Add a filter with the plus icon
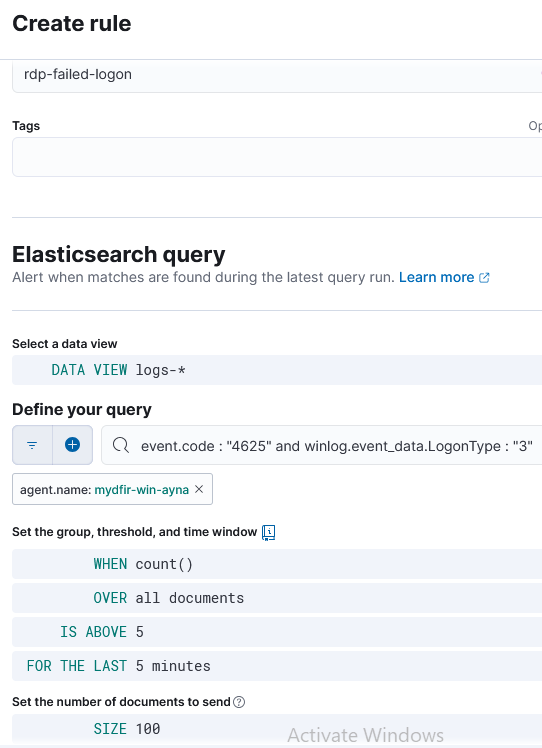The width and height of the screenshot is (542, 748). pyautogui.click(x=73, y=445)
